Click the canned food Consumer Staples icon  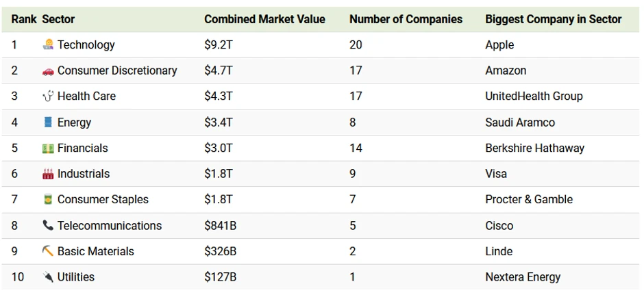[48, 200]
